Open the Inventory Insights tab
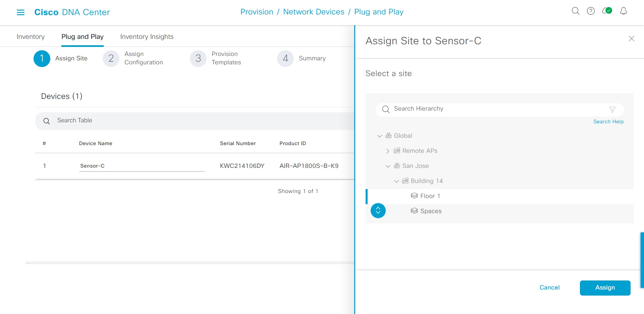644x314 pixels. [147, 37]
